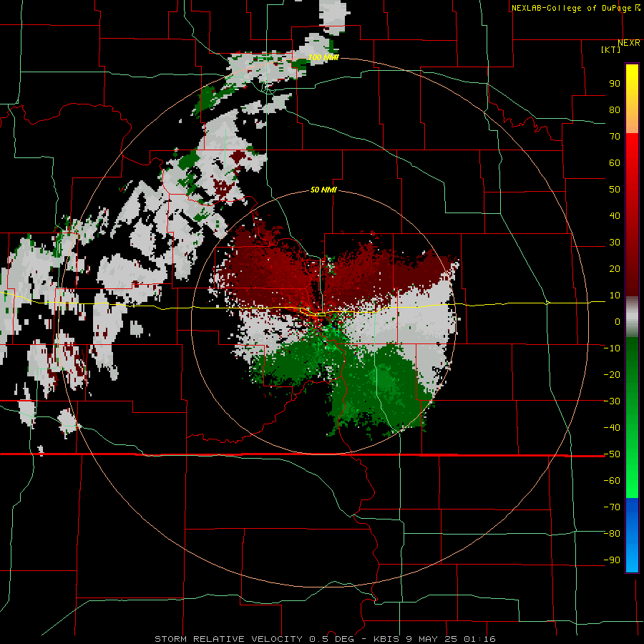Click the 50 NMI range ring label
Screen dimensions: 644x644
[x=323, y=190]
